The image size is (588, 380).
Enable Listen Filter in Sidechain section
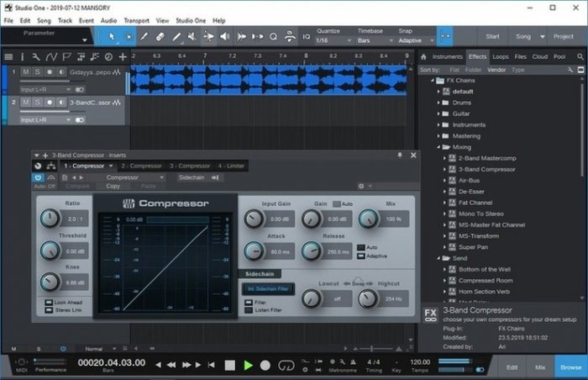coord(247,310)
